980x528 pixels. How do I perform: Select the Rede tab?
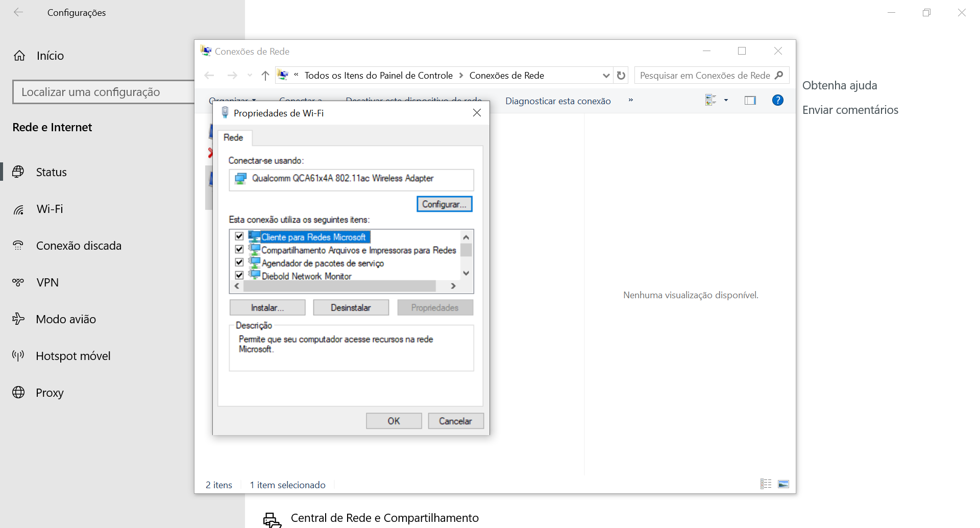tap(233, 137)
